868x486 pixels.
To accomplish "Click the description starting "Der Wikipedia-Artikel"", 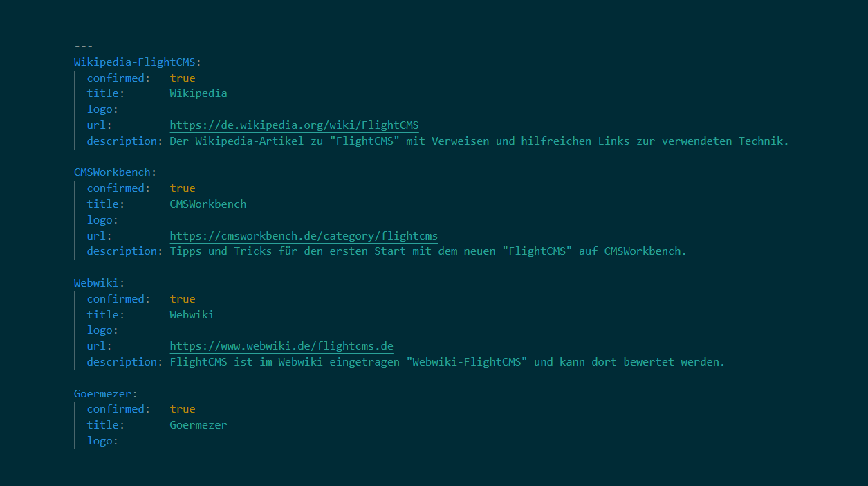I will (x=479, y=141).
